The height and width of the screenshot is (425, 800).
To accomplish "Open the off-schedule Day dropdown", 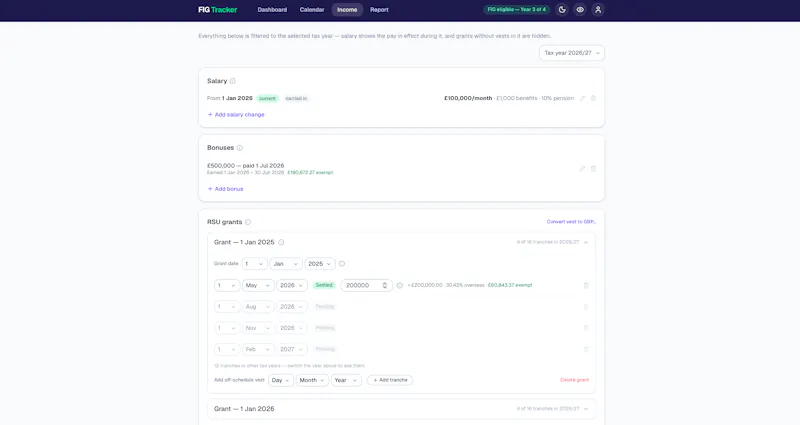I will [281, 380].
